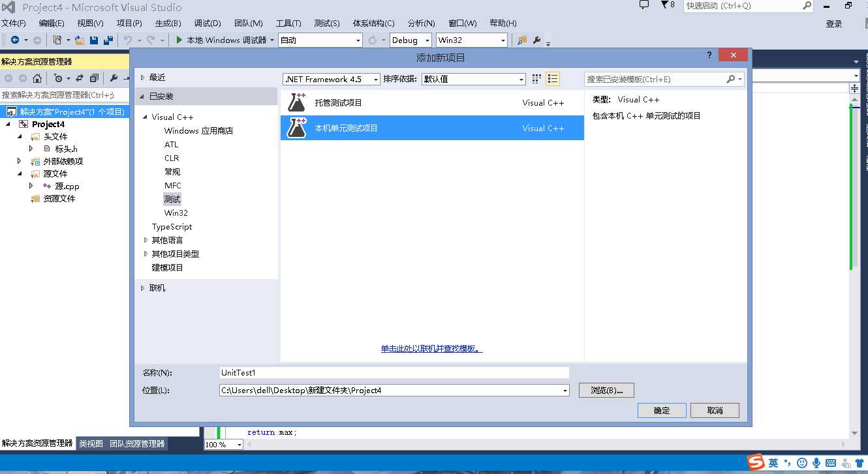
Task: Click the 确定 button
Action: [662, 410]
